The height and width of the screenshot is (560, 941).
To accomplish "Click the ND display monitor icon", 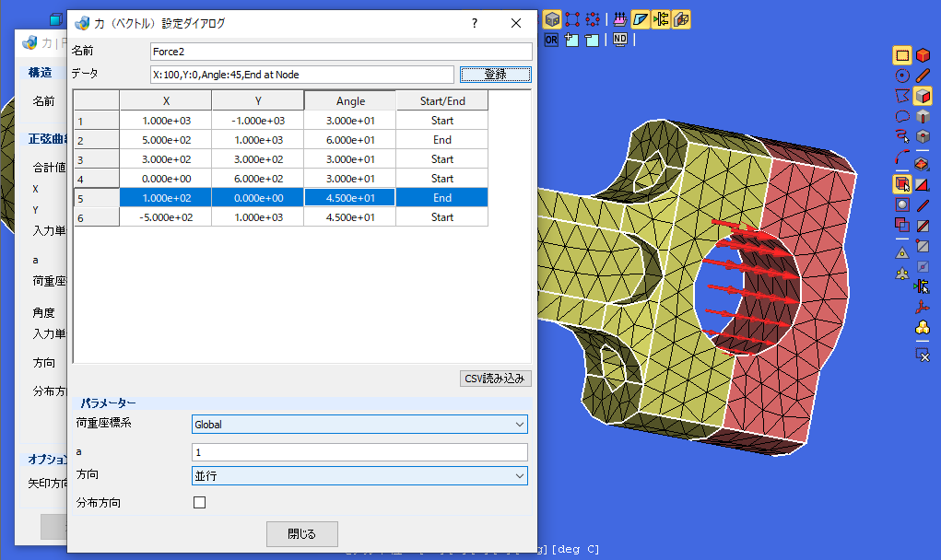I will [620, 40].
